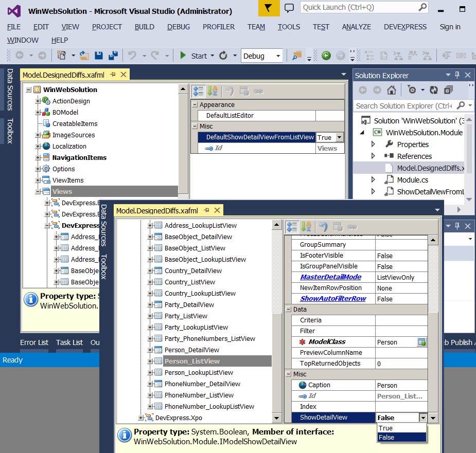Click the notifications flag icon
This screenshot has height=453, width=476.
click(269, 8)
